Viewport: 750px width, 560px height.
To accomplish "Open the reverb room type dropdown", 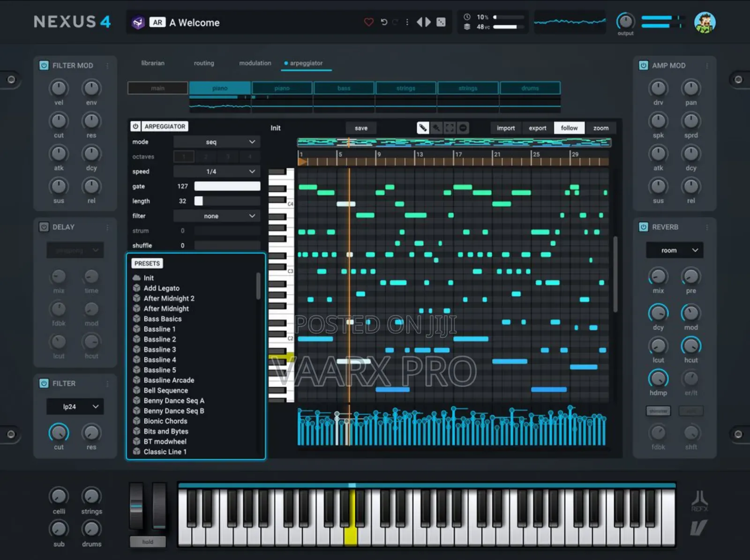I will pyautogui.click(x=675, y=250).
